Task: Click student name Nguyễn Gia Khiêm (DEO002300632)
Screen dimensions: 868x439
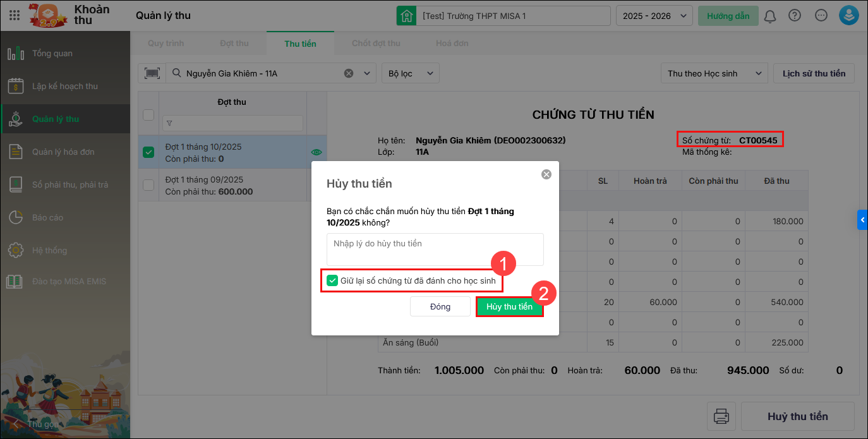Action: [x=491, y=140]
